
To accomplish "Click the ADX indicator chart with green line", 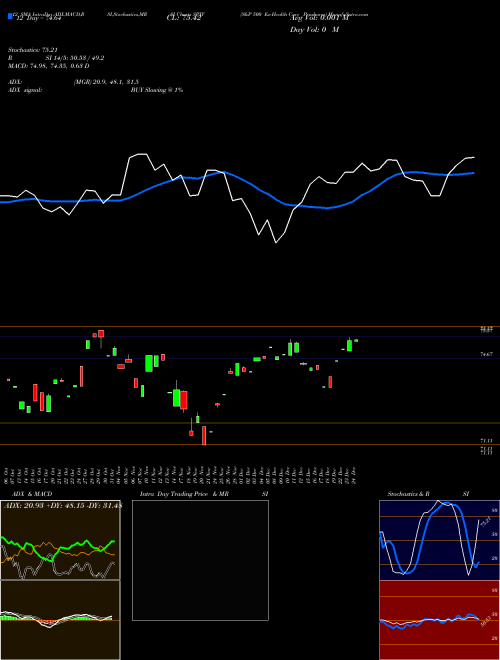I will click(x=60, y=540).
